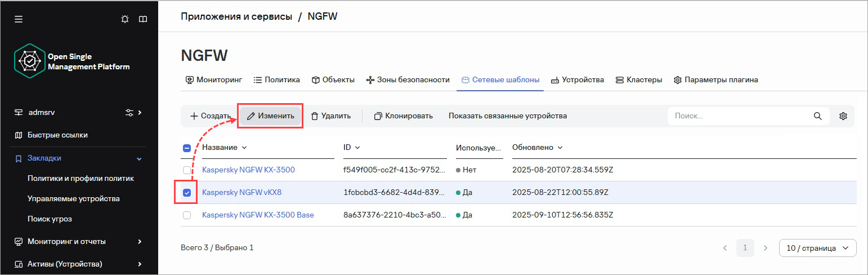This screenshot has width=868, height=275.
Task: Click the Клонировать button
Action: click(x=404, y=116)
